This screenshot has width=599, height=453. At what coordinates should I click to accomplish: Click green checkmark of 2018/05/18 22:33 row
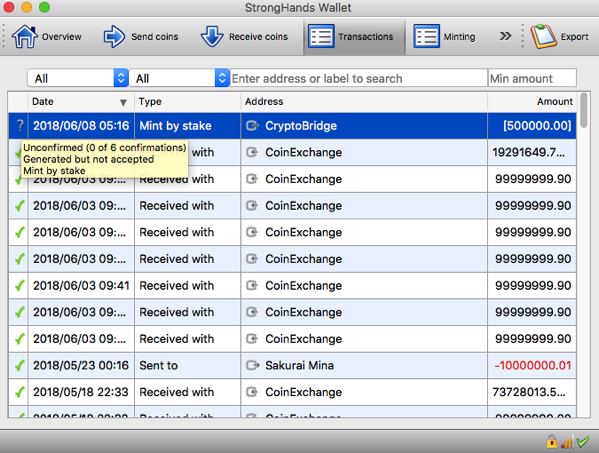click(19, 392)
